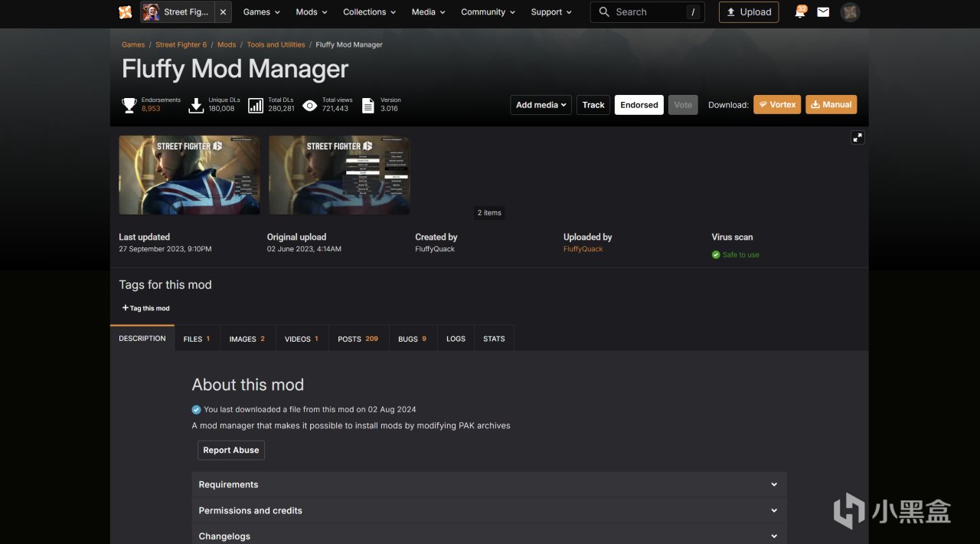
Task: Click the Safe to use text
Action: coord(741,255)
